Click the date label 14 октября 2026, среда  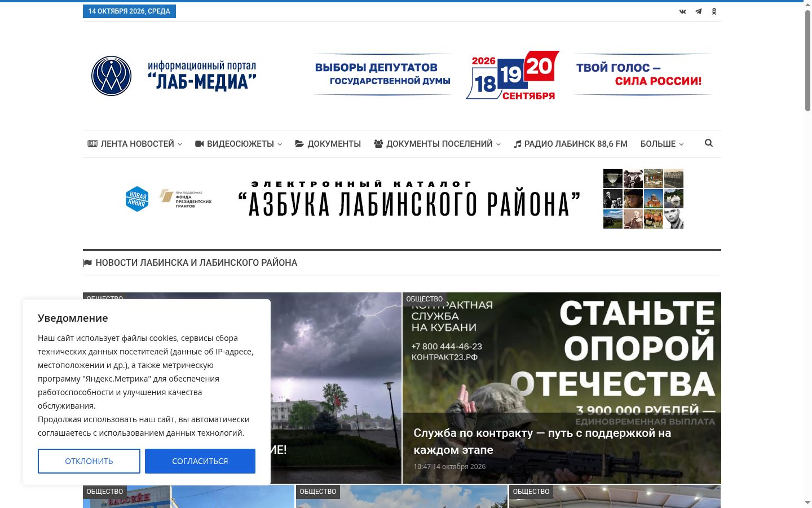click(x=129, y=11)
